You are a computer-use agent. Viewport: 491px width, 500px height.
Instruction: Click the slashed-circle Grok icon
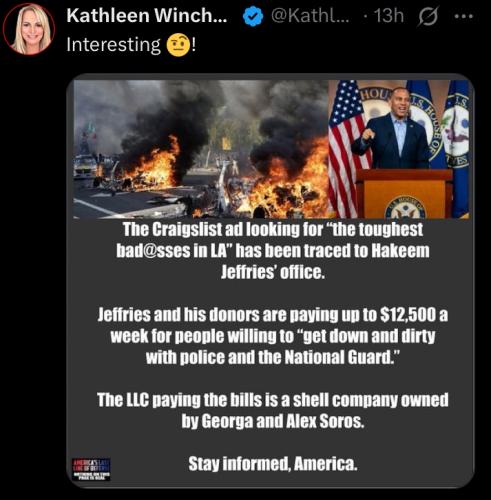pyautogui.click(x=428, y=16)
